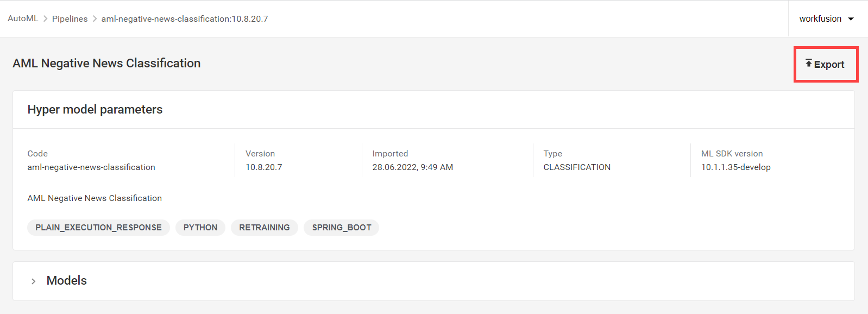
Task: Select the PLAIN_EXECUTION_RESPONSE tag chip
Action: pyautogui.click(x=98, y=227)
